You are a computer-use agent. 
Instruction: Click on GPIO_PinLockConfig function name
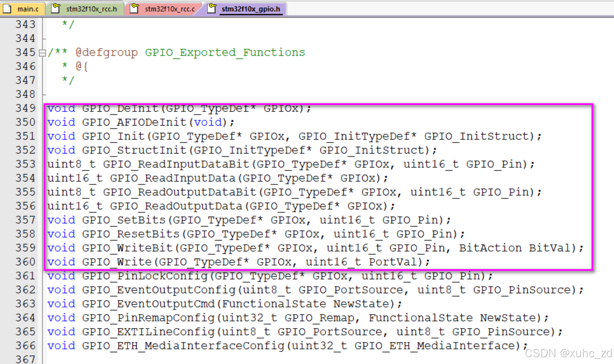[x=145, y=276]
